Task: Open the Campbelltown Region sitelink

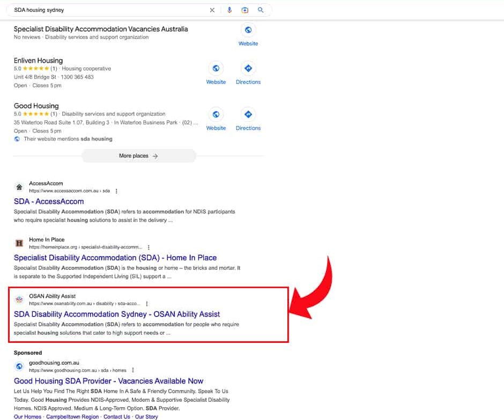Action: click(x=72, y=417)
